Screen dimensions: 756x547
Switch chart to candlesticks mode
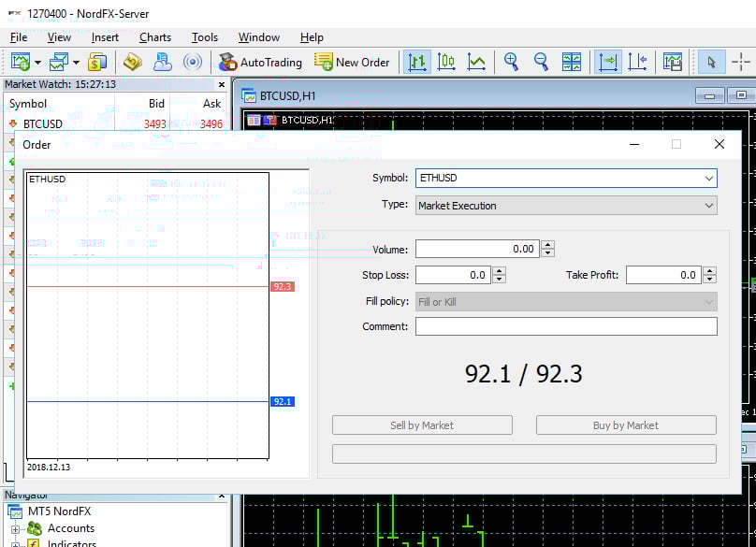446,62
